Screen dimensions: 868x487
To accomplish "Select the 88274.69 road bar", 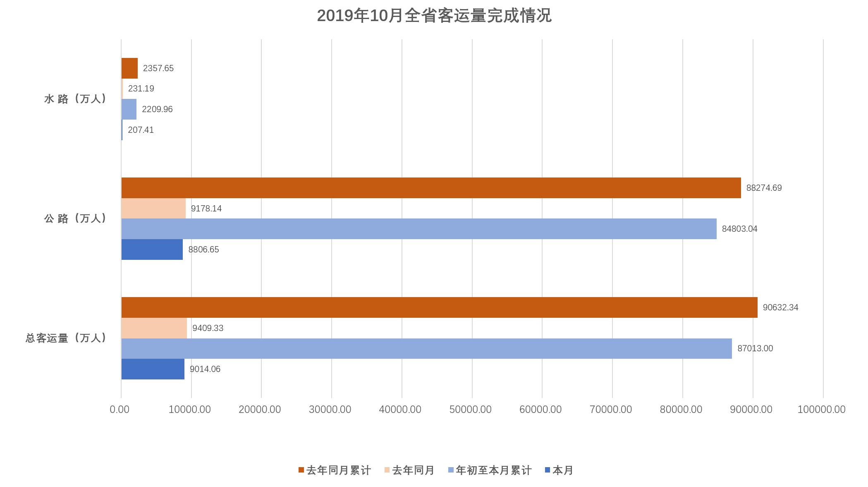I will (431, 188).
